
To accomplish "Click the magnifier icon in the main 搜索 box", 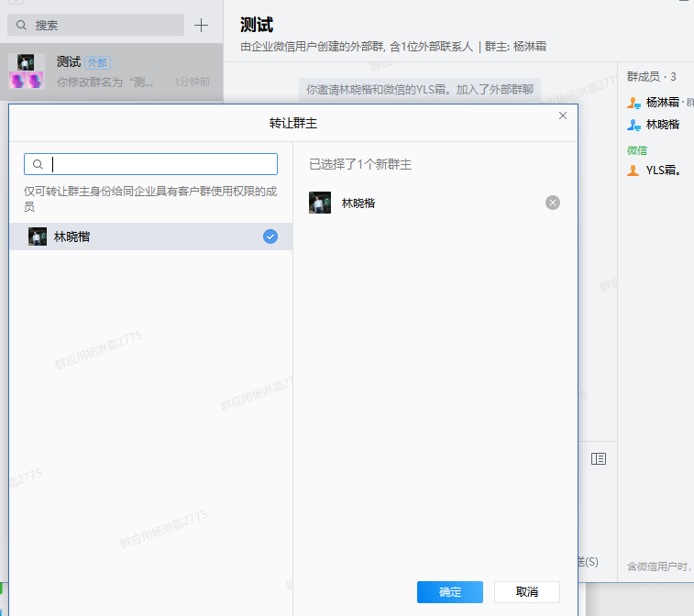I will pyautogui.click(x=22, y=26).
